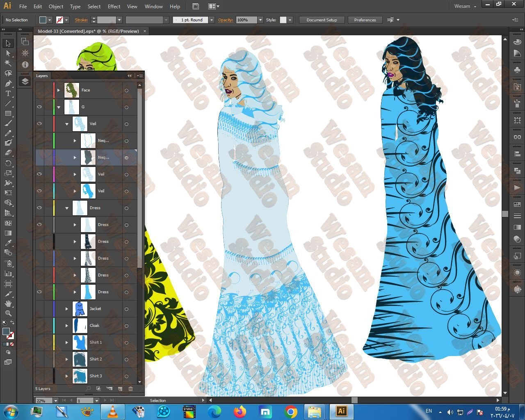The height and width of the screenshot is (420, 525).
Task: Open the Symbols panel club icon
Action: pyautogui.click(x=517, y=70)
